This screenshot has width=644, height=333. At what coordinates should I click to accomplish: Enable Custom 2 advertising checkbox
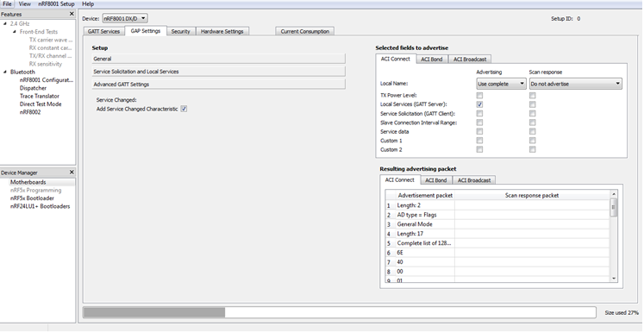[x=479, y=149]
